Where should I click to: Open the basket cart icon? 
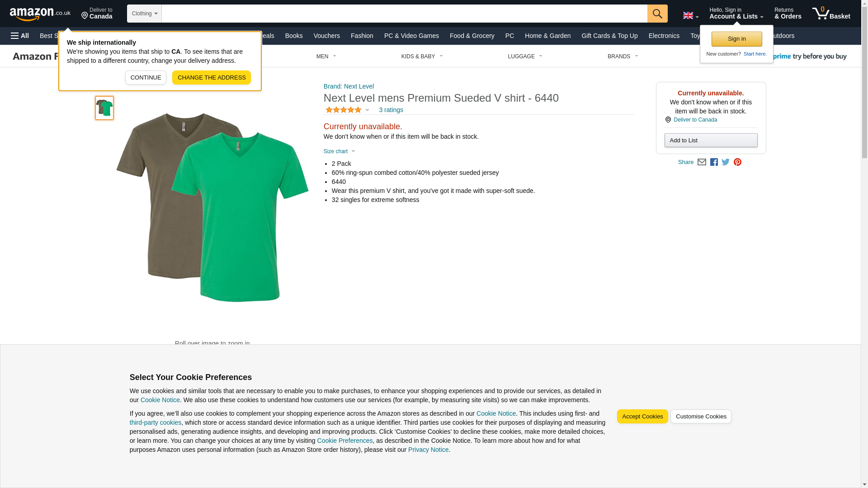pyautogui.click(x=830, y=14)
